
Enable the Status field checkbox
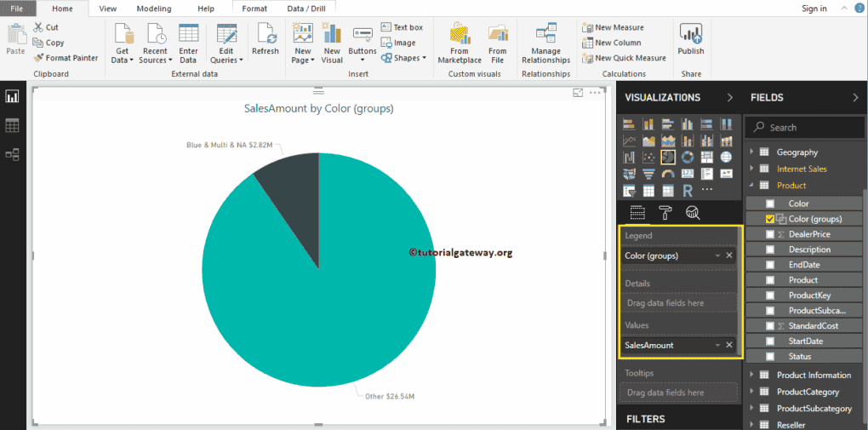(x=770, y=357)
